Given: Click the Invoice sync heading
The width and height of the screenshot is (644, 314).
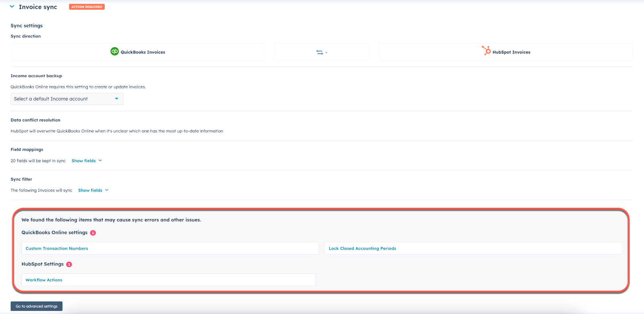Looking at the screenshot, I should [x=38, y=7].
